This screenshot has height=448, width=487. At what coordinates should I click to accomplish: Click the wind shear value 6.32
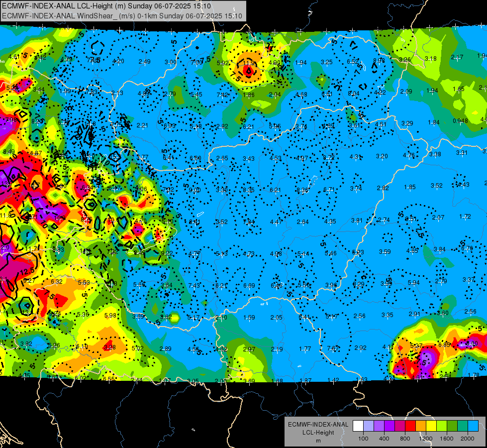(57, 281)
